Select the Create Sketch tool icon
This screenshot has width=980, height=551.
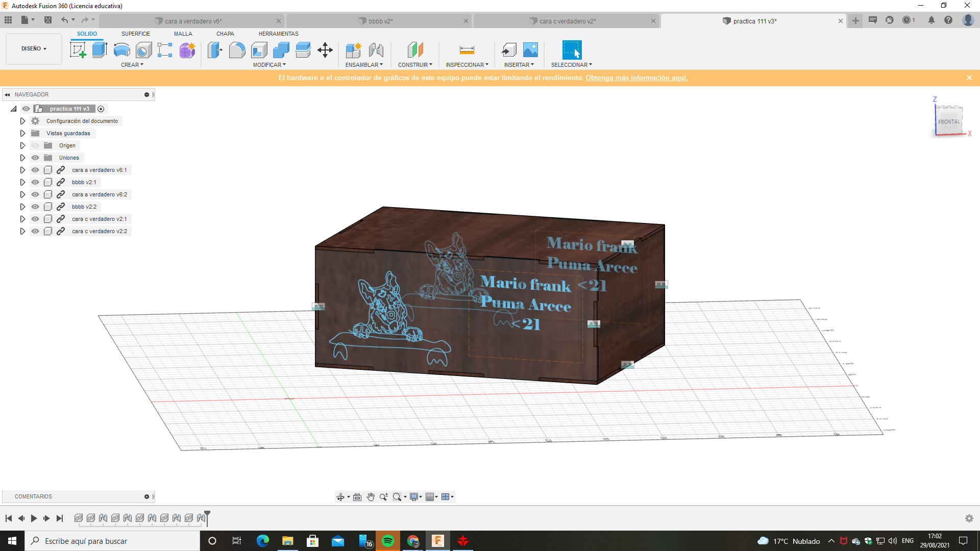[78, 50]
